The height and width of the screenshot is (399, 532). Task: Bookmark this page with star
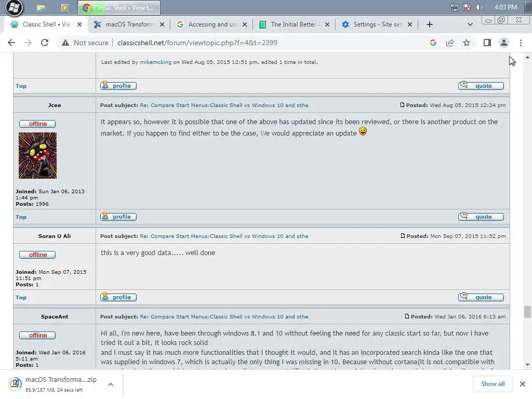pyautogui.click(x=467, y=43)
